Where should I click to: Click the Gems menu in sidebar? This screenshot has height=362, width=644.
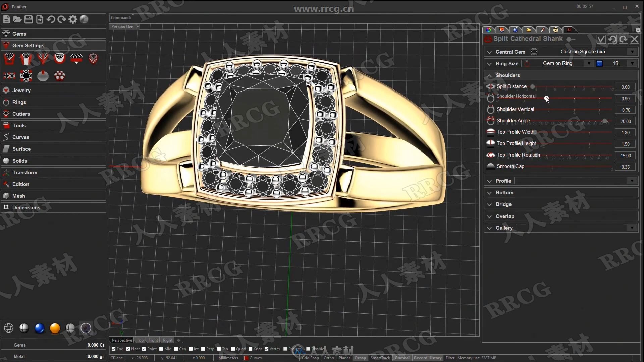point(19,33)
